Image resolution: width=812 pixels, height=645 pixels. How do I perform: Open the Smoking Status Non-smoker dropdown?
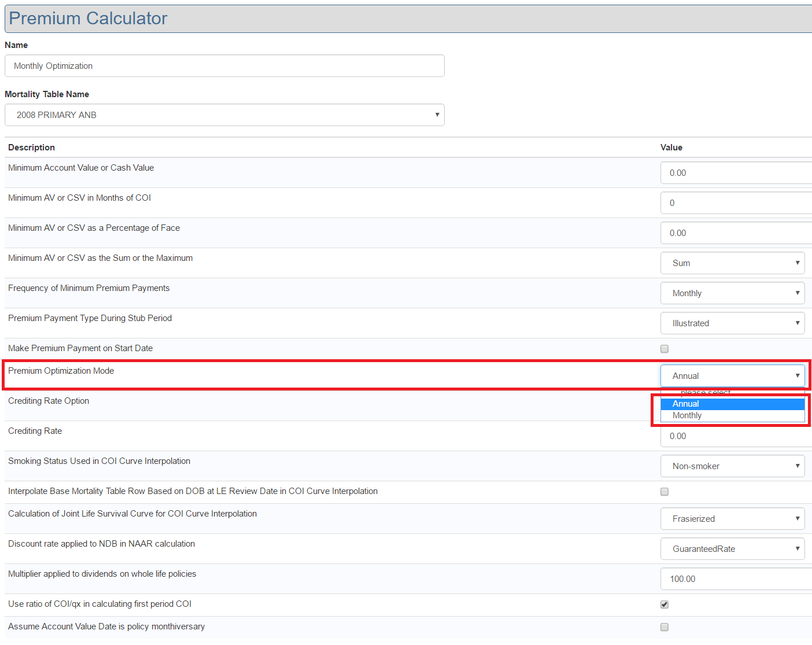pos(732,466)
